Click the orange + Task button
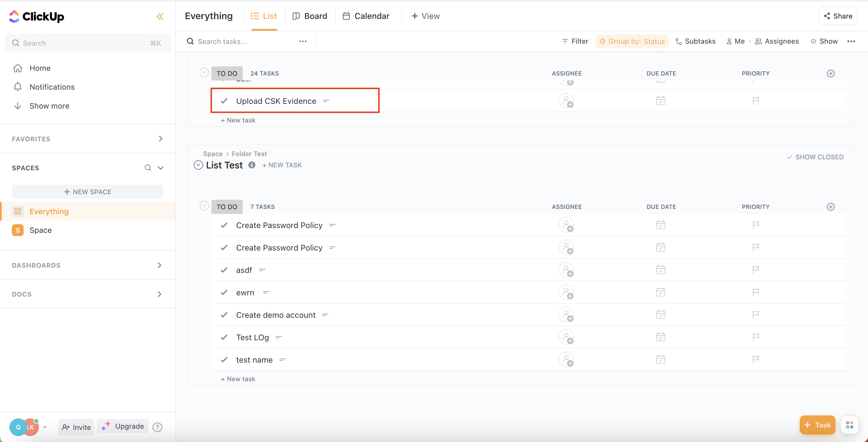Viewport: 868px width, 442px height. tap(817, 425)
